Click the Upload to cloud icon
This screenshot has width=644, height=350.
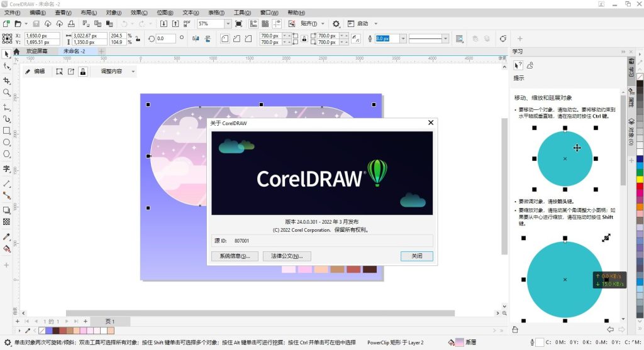(60, 24)
